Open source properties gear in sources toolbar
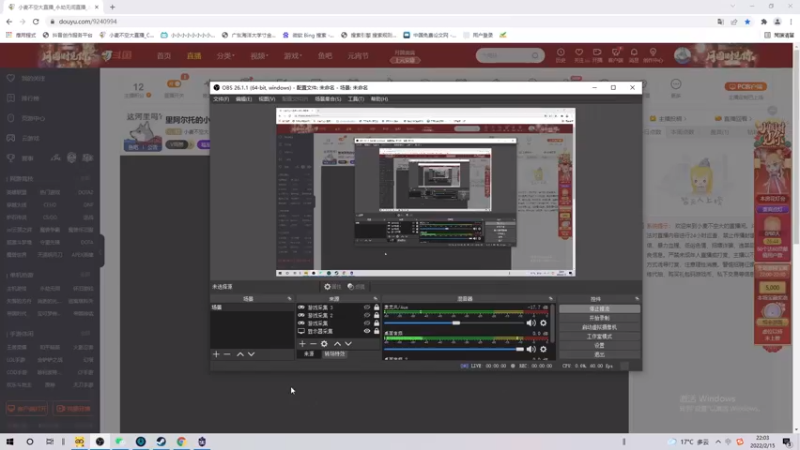 coord(324,344)
